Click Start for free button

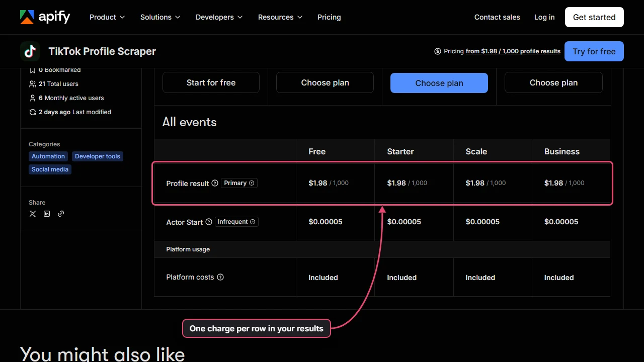pos(211,82)
